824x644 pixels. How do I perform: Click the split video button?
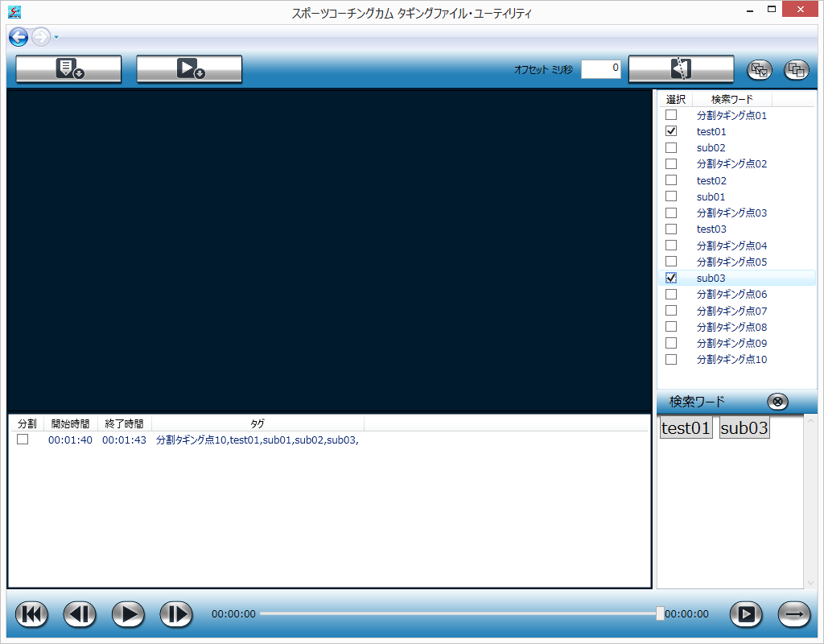681,69
